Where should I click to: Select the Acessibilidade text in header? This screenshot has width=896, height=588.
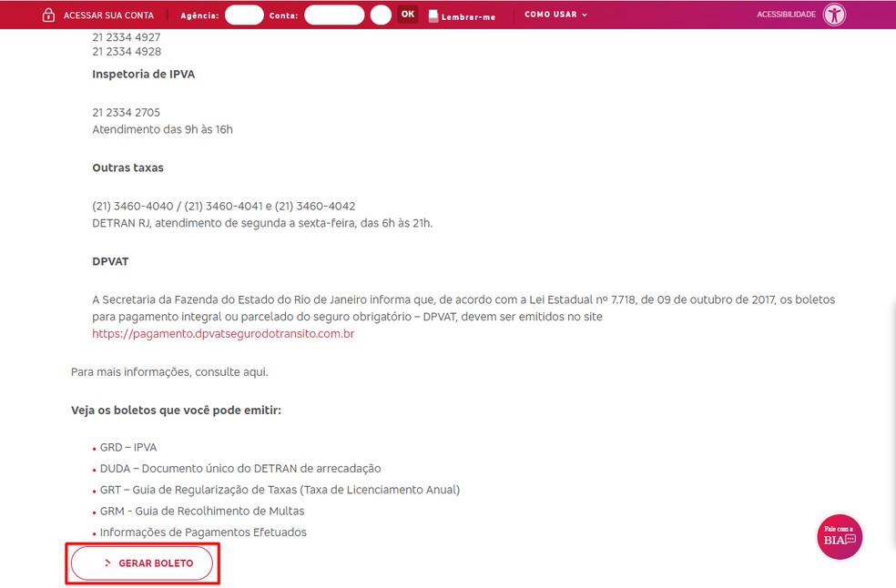click(x=786, y=15)
